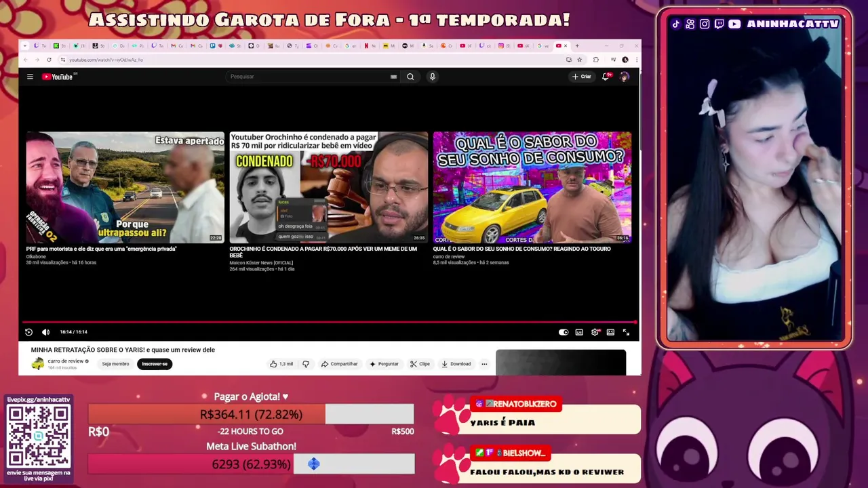The height and width of the screenshot is (488, 868).
Task: Click the title 'PRF para motorista e ele diz'
Action: point(102,249)
